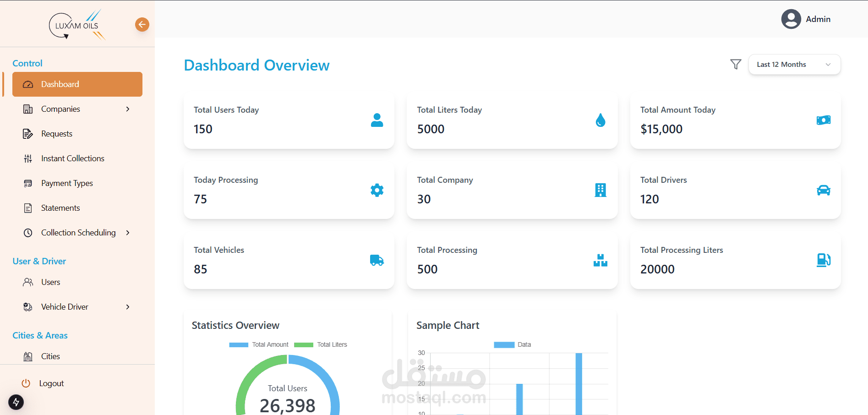
Task: Open the Cities page
Action: click(77, 356)
